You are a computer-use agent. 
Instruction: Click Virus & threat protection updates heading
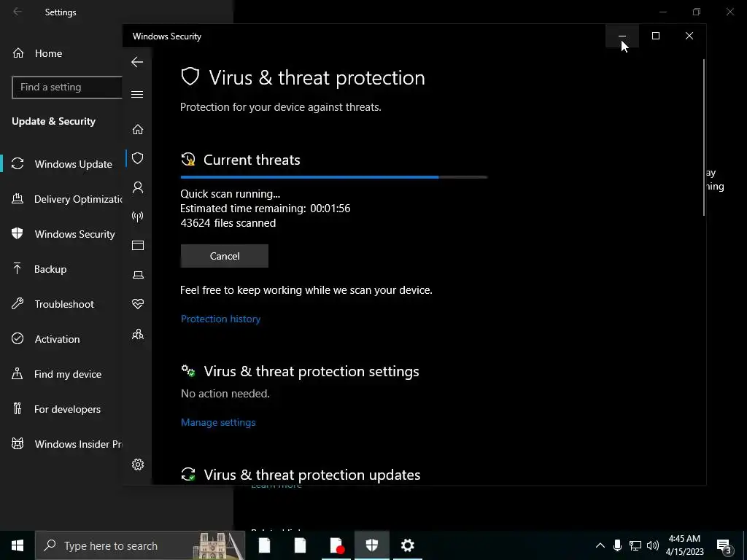coord(312,475)
